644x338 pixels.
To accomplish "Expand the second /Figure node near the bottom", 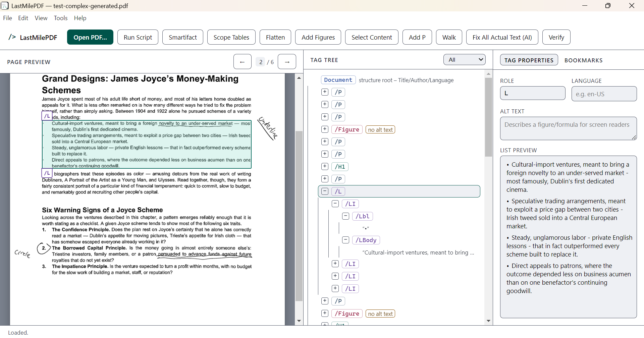I will (325, 313).
